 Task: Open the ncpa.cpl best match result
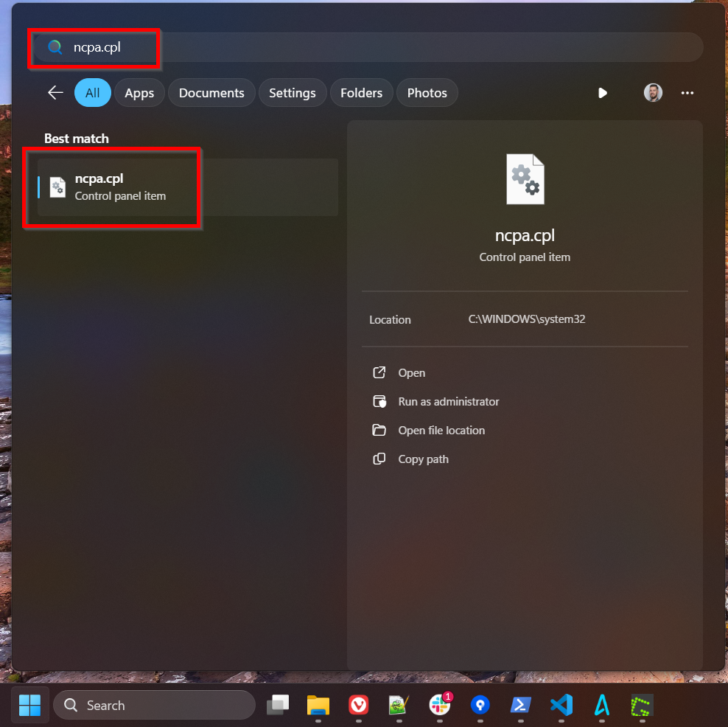pos(188,187)
